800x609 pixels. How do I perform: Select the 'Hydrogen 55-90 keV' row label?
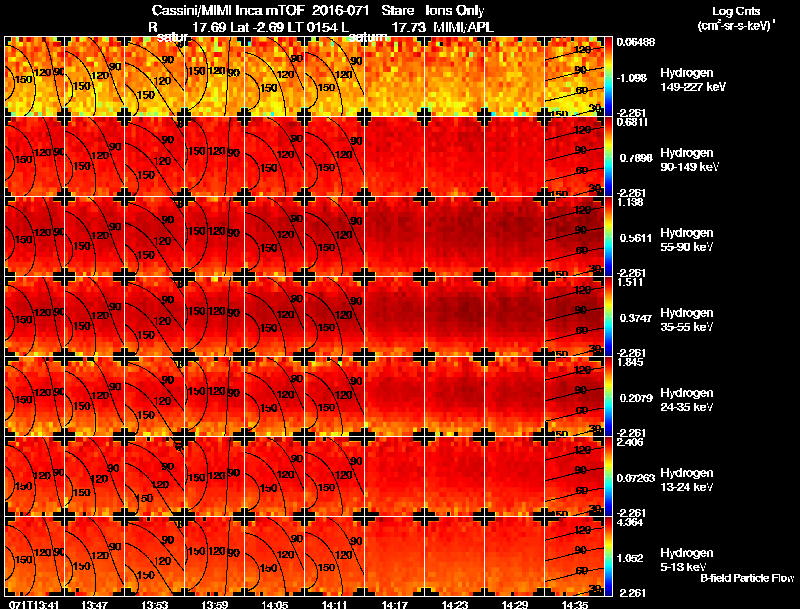(687, 240)
